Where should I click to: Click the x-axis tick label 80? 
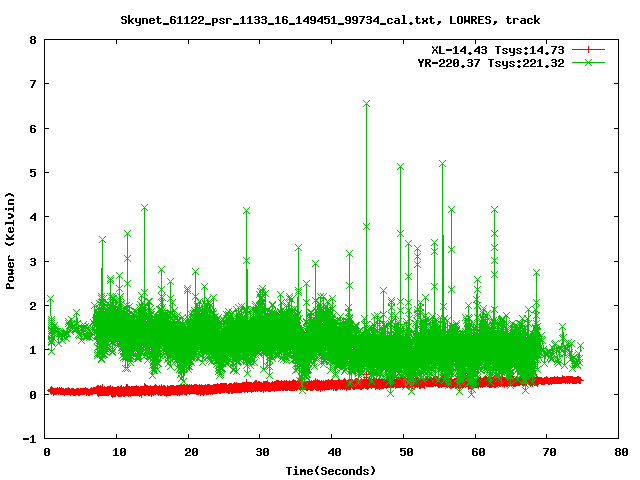[619, 453]
